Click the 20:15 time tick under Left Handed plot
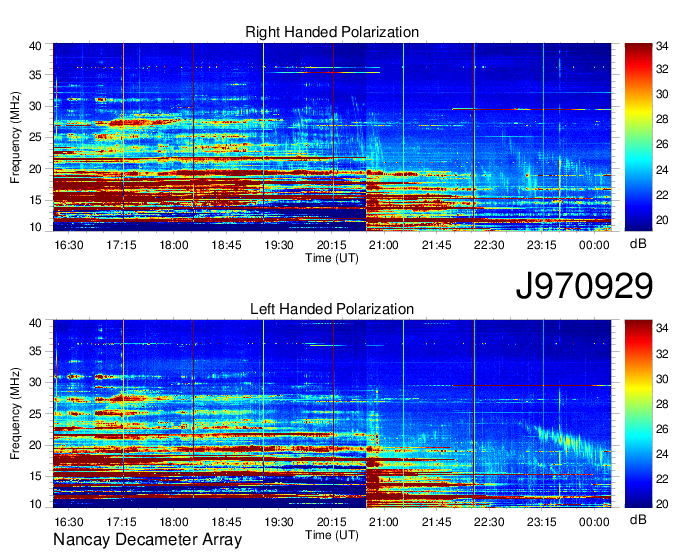 click(x=331, y=522)
